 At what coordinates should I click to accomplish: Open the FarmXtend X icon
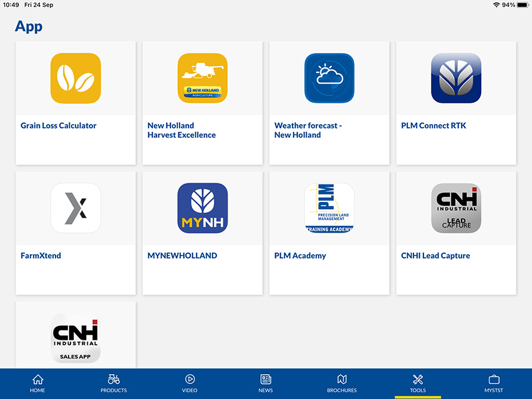click(x=75, y=208)
